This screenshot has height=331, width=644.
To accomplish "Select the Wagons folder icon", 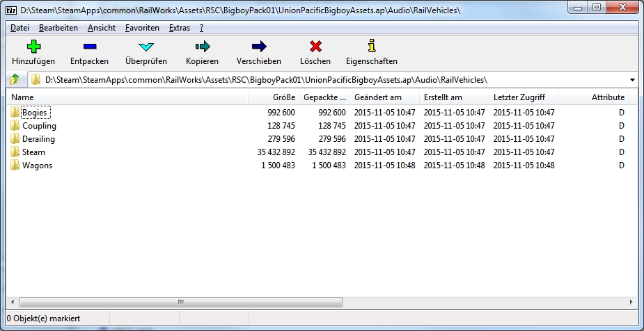I will [x=15, y=165].
